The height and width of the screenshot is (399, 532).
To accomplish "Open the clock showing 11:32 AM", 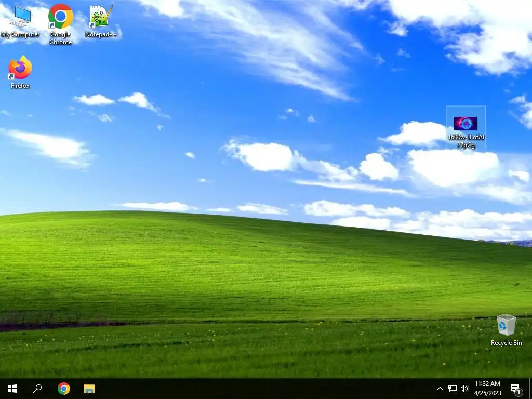I will coord(487,389).
